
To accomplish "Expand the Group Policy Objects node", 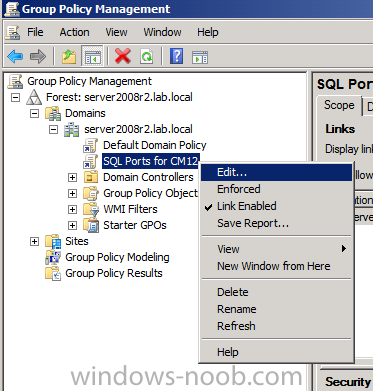I will pos(72,193).
